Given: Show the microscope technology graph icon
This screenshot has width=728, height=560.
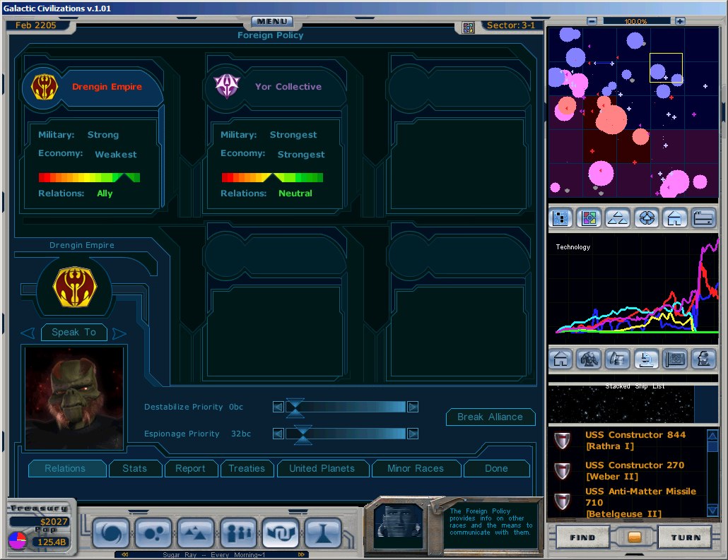Looking at the screenshot, I should coord(647,359).
